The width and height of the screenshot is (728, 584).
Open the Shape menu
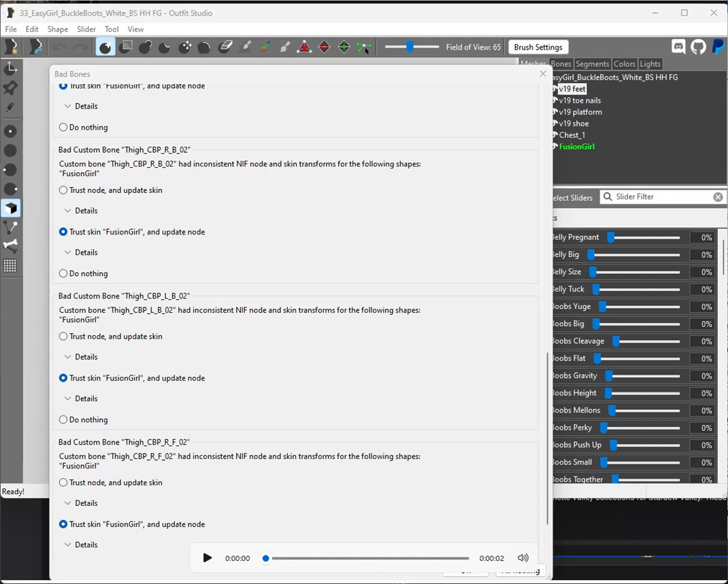[x=58, y=29]
